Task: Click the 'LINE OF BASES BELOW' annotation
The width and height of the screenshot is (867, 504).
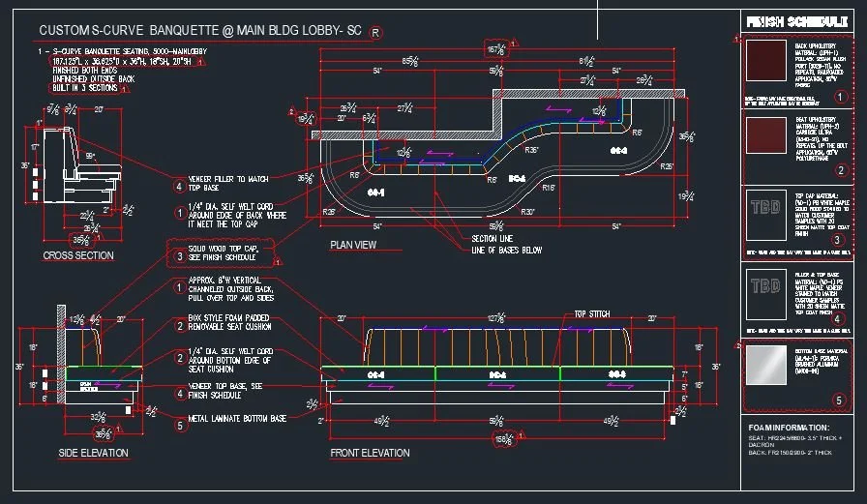Action: pyautogui.click(x=506, y=251)
